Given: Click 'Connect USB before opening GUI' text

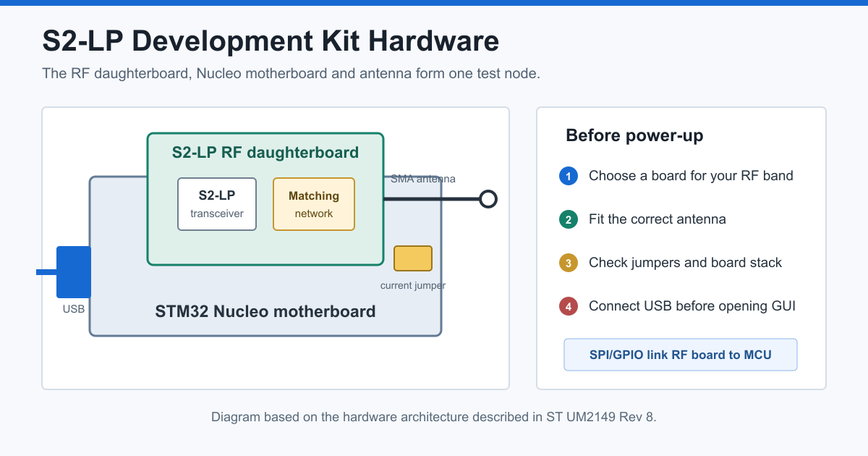Looking at the screenshot, I should (692, 306).
